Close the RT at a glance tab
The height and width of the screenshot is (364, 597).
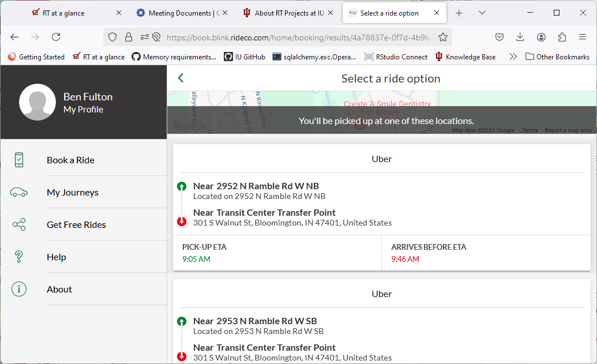coord(119,13)
